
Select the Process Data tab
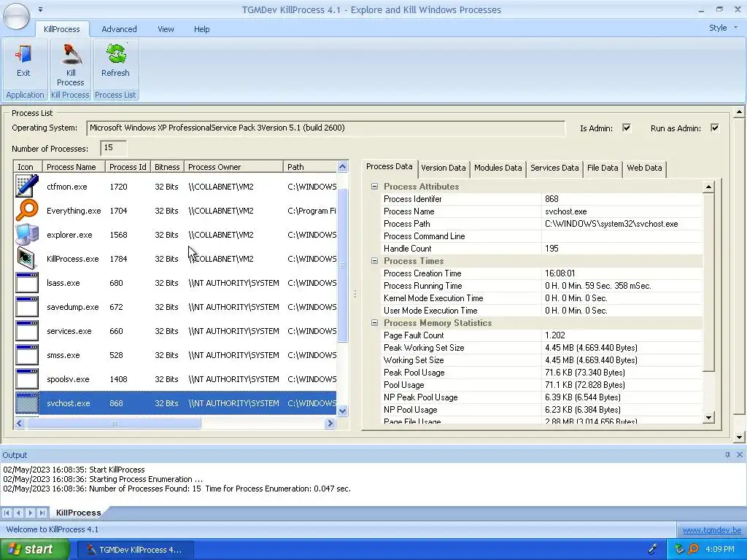[x=390, y=167]
